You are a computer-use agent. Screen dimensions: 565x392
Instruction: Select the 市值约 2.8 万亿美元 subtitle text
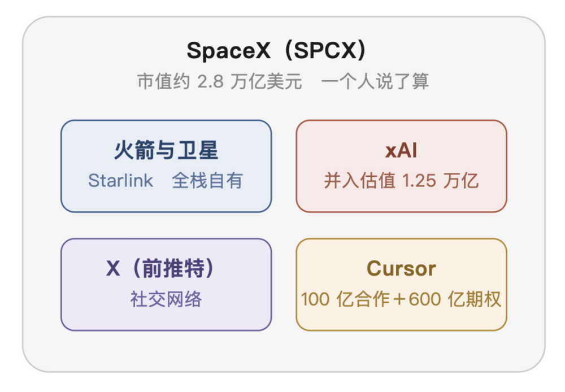point(219,81)
